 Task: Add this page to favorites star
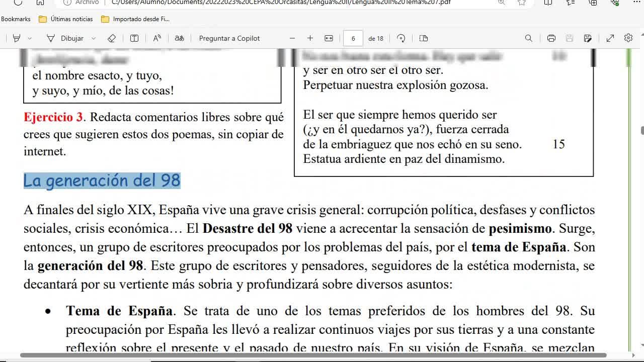pos(522,3)
